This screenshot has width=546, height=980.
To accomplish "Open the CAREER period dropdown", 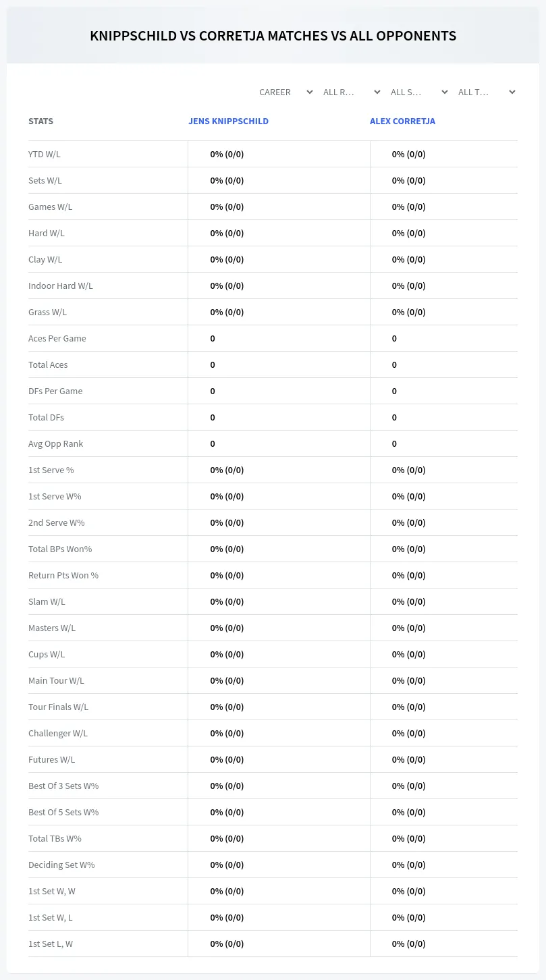I will click(x=285, y=92).
